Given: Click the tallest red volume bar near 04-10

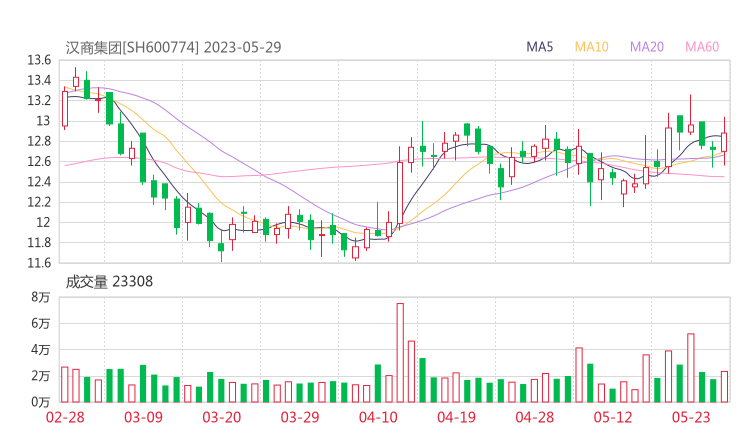Looking at the screenshot, I should 400,353.
